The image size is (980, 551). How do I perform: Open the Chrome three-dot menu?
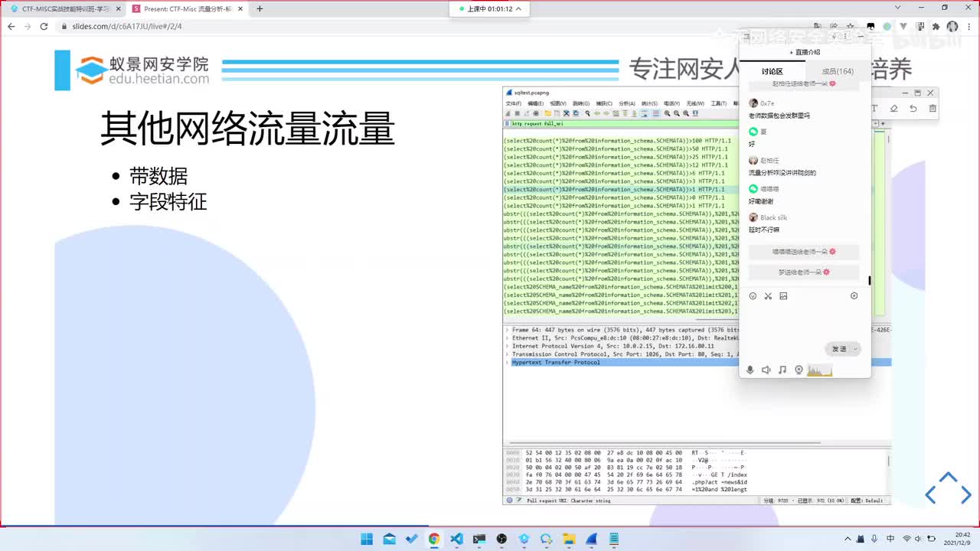coord(969,26)
